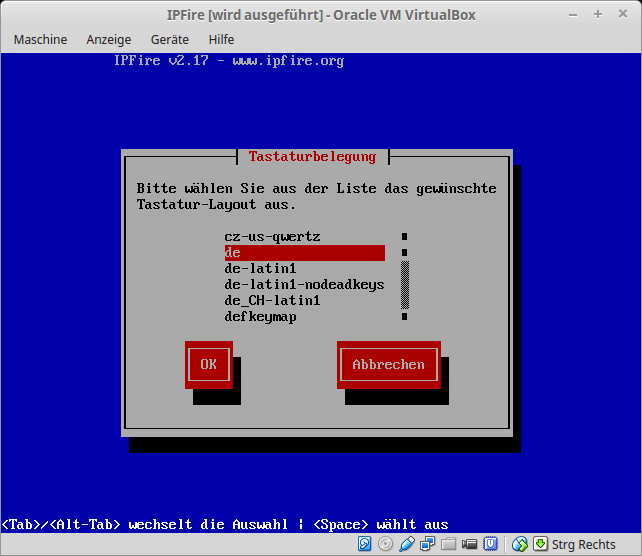Open the Geräte menu
Viewport: 642px width, 556px height.
click(x=170, y=40)
